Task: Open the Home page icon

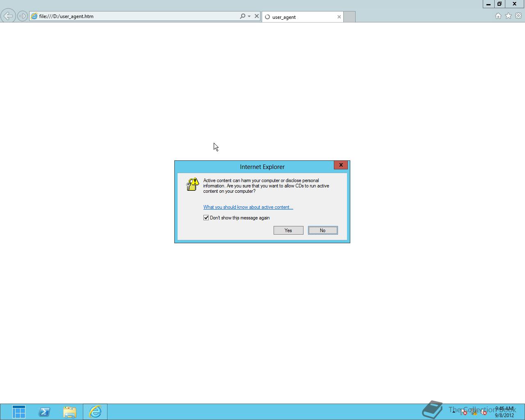Action: coord(498,16)
